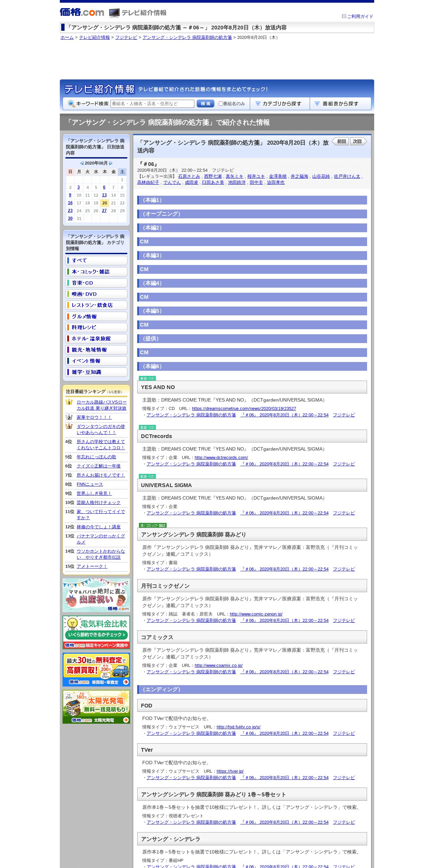
Task: Click 太陽光発電 banner ad
Action: tap(96, 707)
